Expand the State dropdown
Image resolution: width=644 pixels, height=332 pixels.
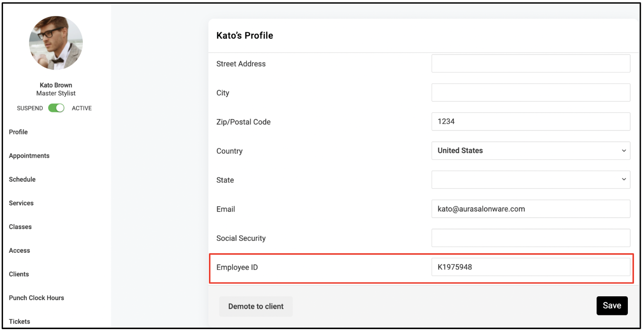pyautogui.click(x=531, y=180)
